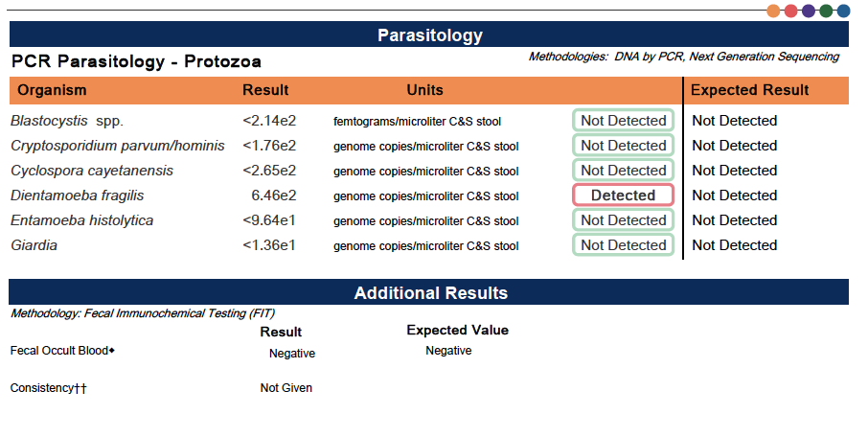Click Not Detected badge for Blastocystis spp.
868x437 pixels.
tap(623, 121)
